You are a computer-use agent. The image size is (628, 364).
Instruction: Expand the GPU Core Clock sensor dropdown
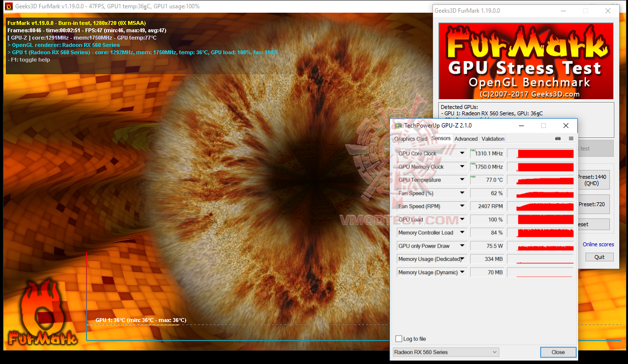[462, 153]
